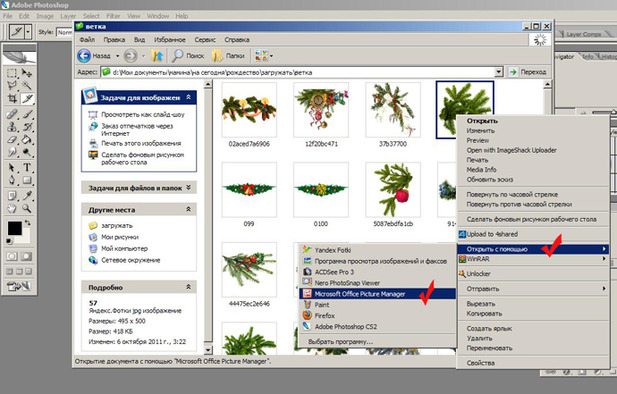Open the Back button history dropdown
The height and width of the screenshot is (394, 617).
[x=117, y=56]
